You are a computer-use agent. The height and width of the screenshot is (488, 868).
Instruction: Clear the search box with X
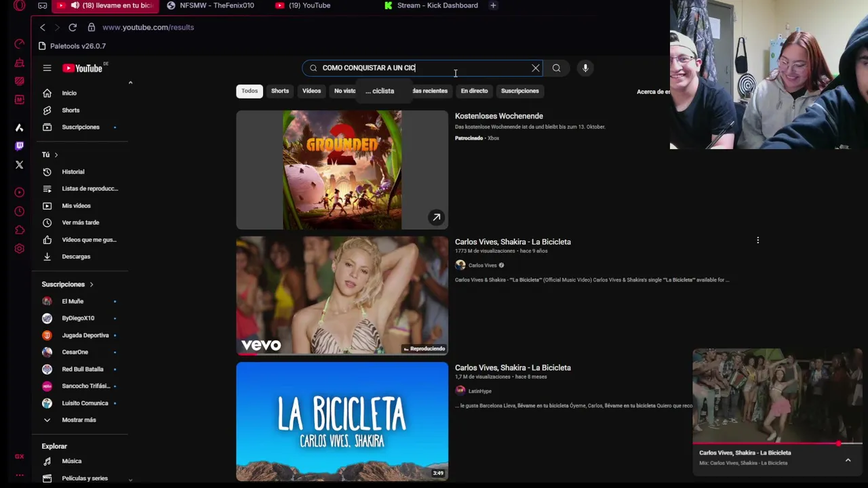pyautogui.click(x=536, y=68)
